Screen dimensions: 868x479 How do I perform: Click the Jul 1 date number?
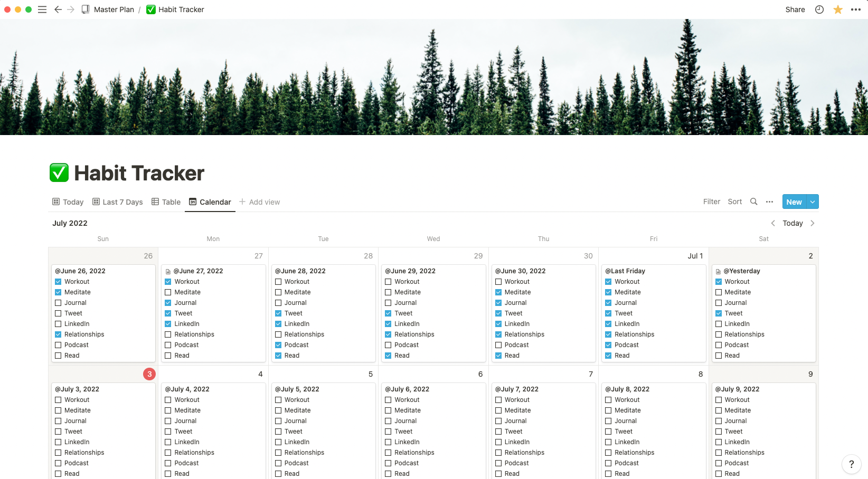[x=695, y=256]
